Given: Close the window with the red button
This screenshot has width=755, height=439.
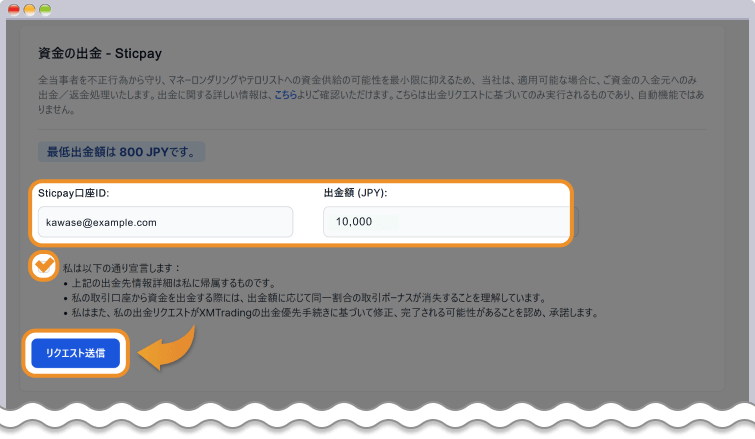Looking at the screenshot, I should (14, 8).
